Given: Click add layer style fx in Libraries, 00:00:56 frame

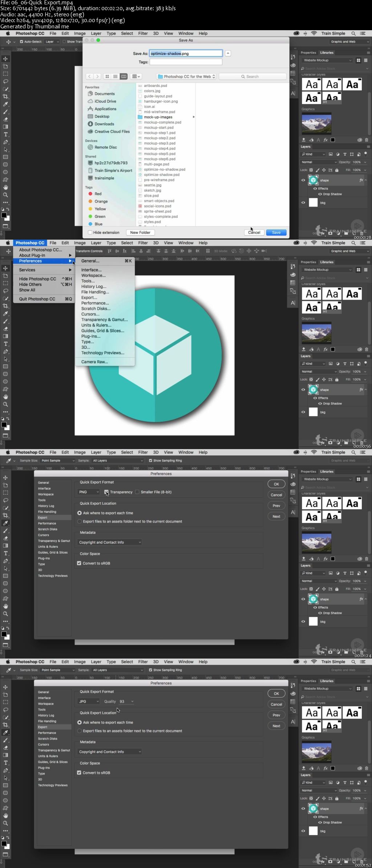Looking at the screenshot, I should click(x=325, y=349).
